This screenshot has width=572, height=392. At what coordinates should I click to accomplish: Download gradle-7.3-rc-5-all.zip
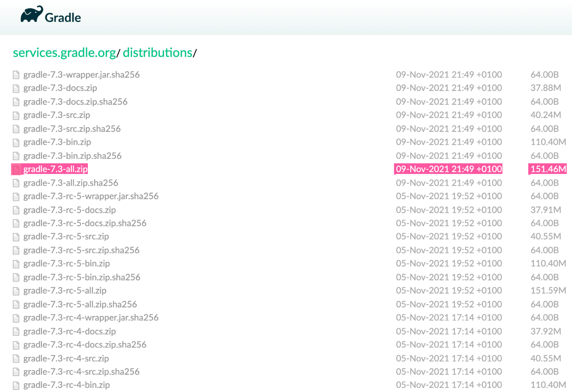coord(65,291)
